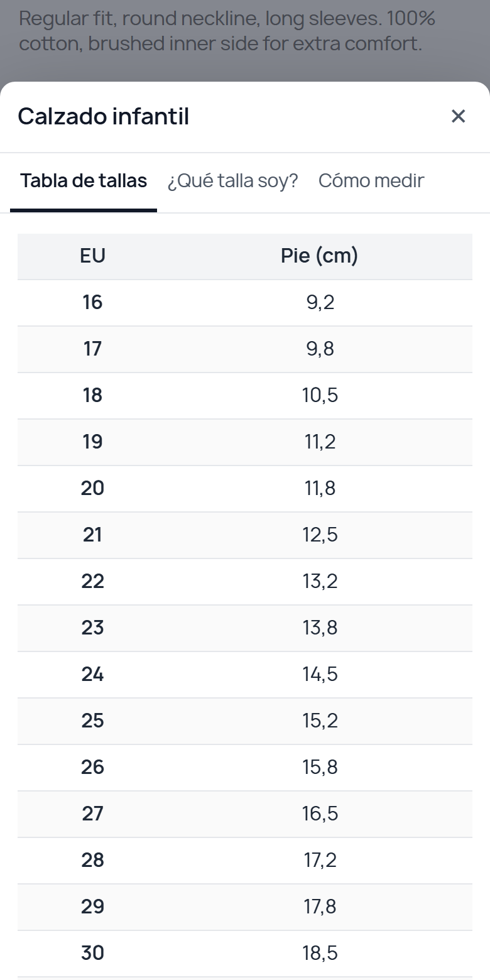Click the EU column header
The width and height of the screenshot is (490, 980).
93,256
